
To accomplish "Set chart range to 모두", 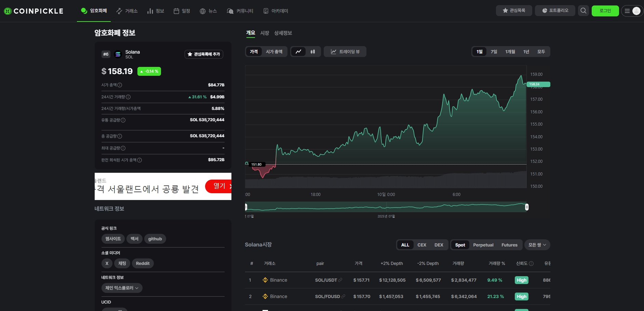I will [541, 52].
